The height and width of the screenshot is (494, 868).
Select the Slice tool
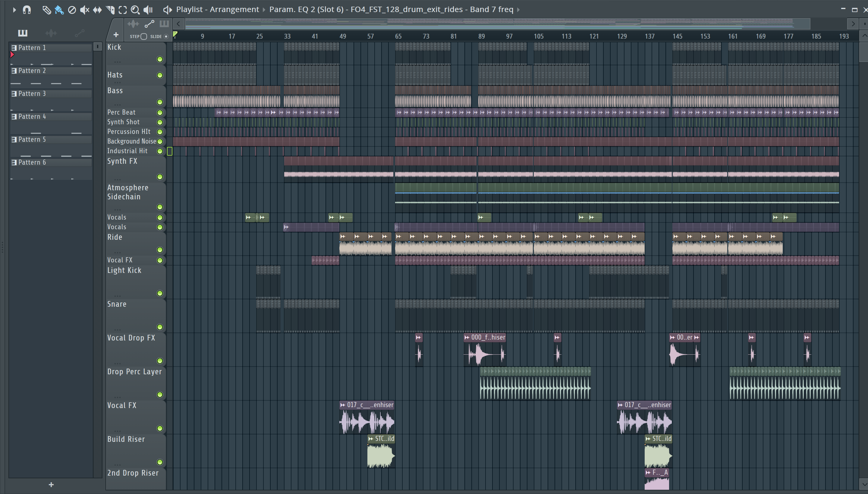[110, 10]
